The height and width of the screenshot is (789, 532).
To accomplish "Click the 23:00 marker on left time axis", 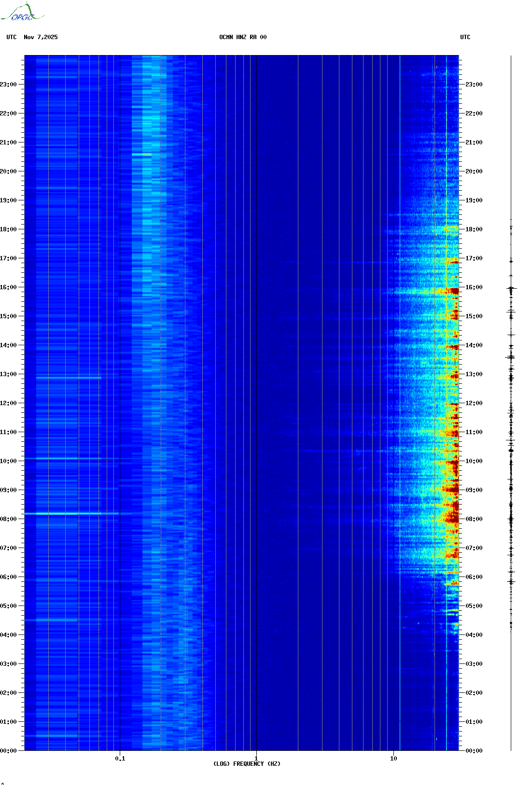I will click(8, 85).
